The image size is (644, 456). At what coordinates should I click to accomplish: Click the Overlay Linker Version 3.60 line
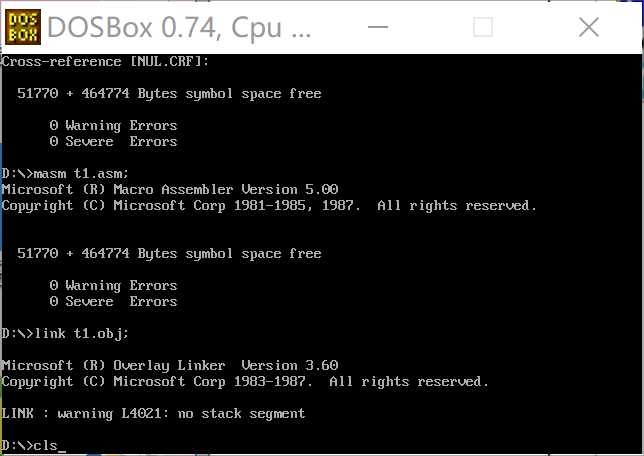click(x=170, y=366)
